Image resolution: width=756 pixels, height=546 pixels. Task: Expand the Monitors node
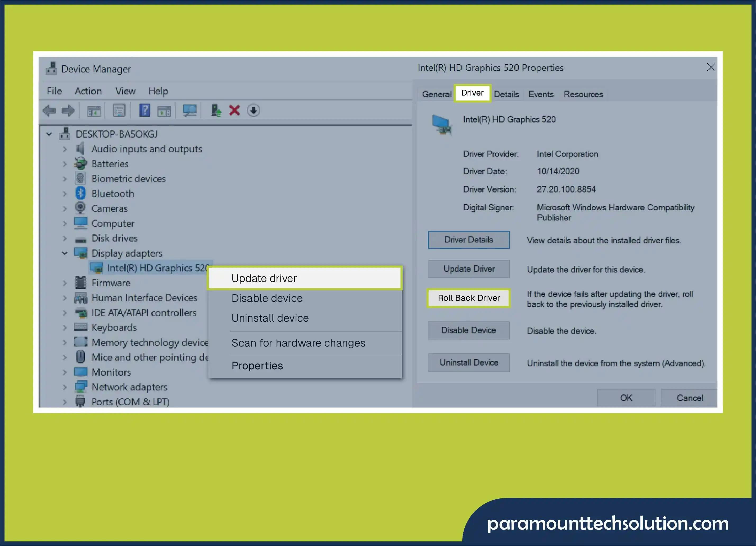(65, 372)
